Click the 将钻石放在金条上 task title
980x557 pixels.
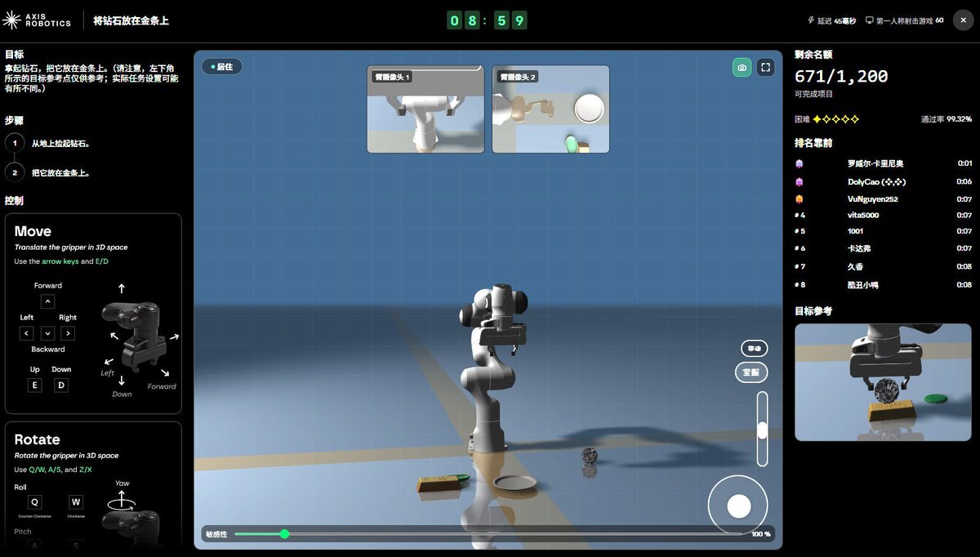131,20
